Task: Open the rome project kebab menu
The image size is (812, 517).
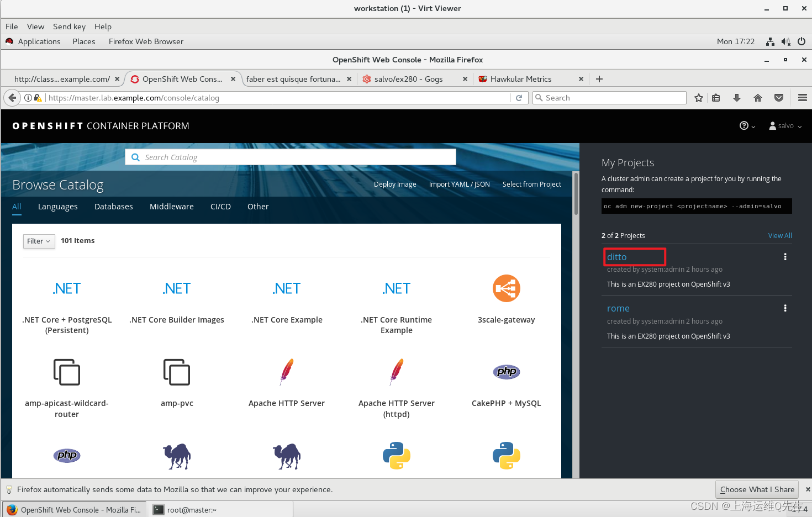Action: coord(785,308)
